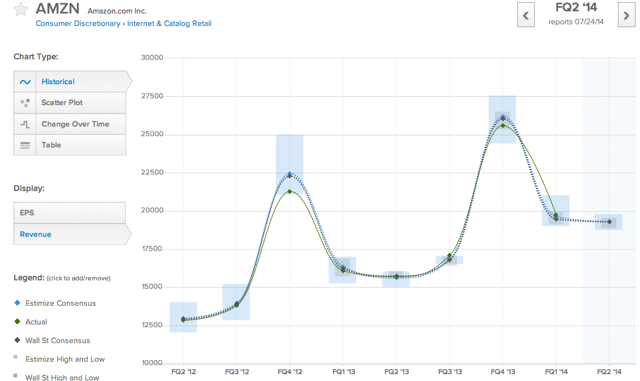The width and height of the screenshot is (640, 381).
Task: Select Scatter Plot chart type
Action: click(70, 103)
